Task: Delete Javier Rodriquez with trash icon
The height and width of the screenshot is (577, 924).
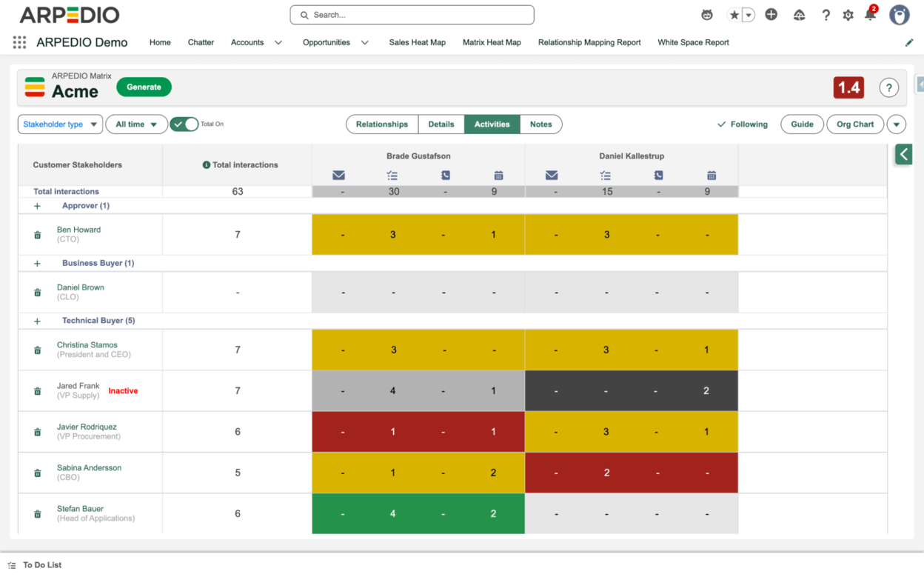Action: tap(38, 432)
